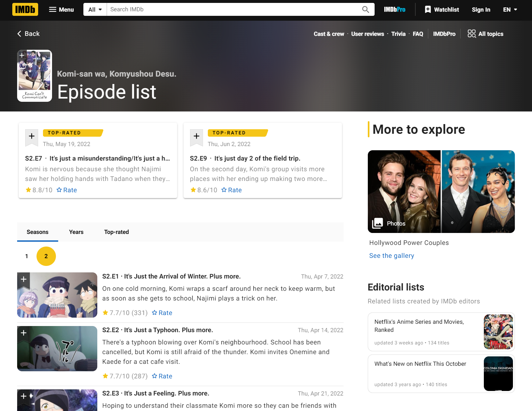
Task: Click the 8.8/10 rating star on S2.E7
Action: (28, 190)
